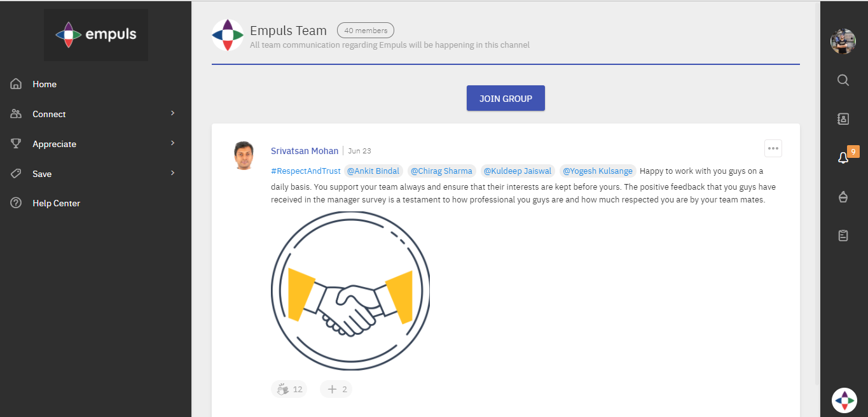
Task: Click the Jun 23 post date
Action: point(359,151)
